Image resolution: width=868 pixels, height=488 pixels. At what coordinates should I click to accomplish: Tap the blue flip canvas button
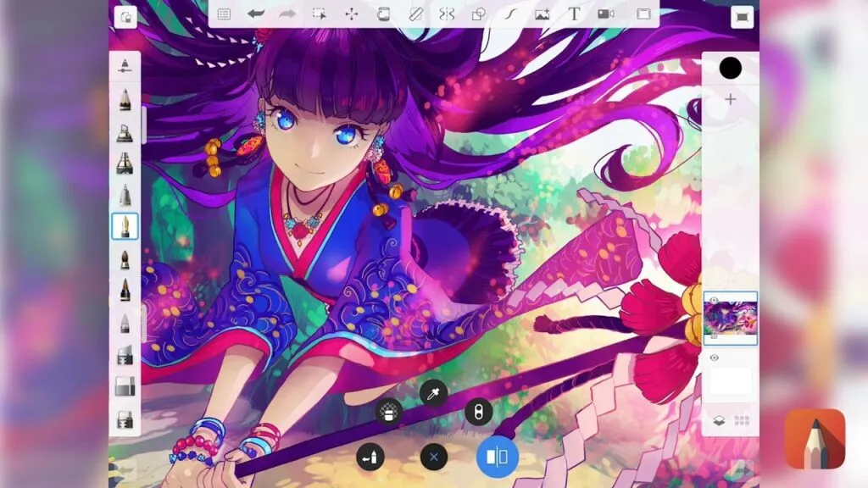[x=497, y=457]
